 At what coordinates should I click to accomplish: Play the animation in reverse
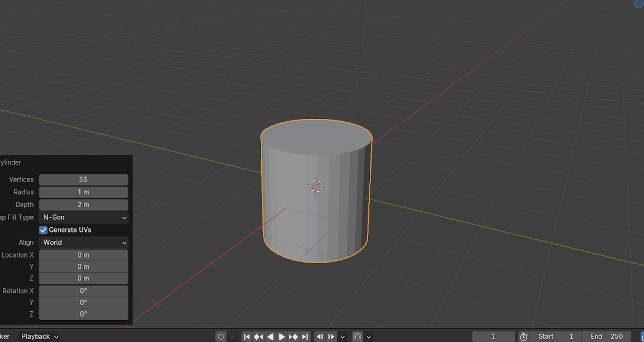click(x=270, y=336)
